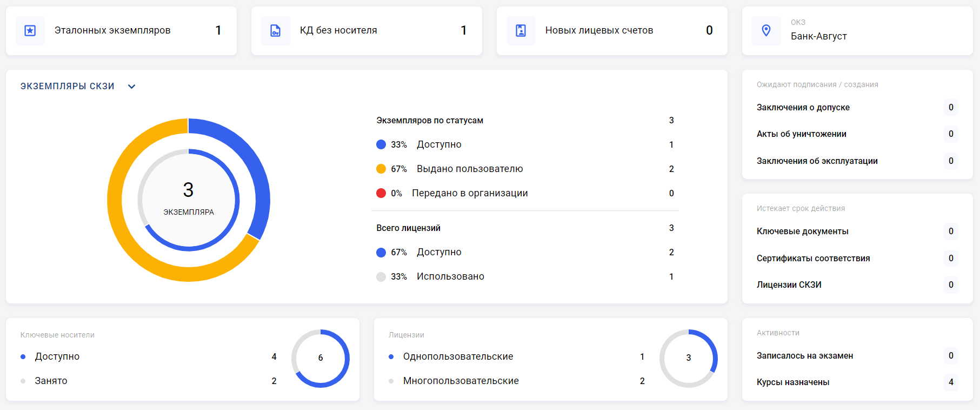This screenshot has height=410, width=980.
Task: Click the gray Использовано license dot
Action: [x=381, y=277]
